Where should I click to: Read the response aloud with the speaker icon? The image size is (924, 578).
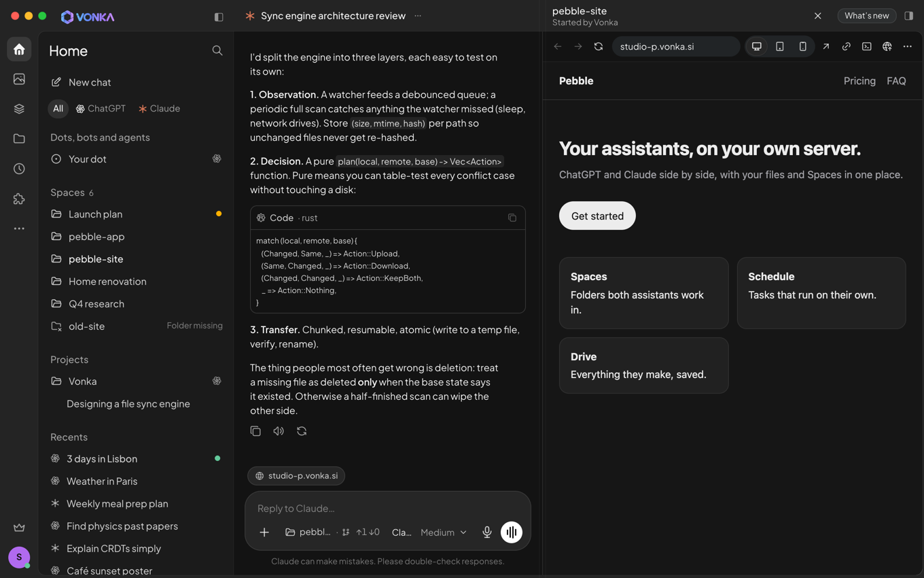click(x=279, y=431)
